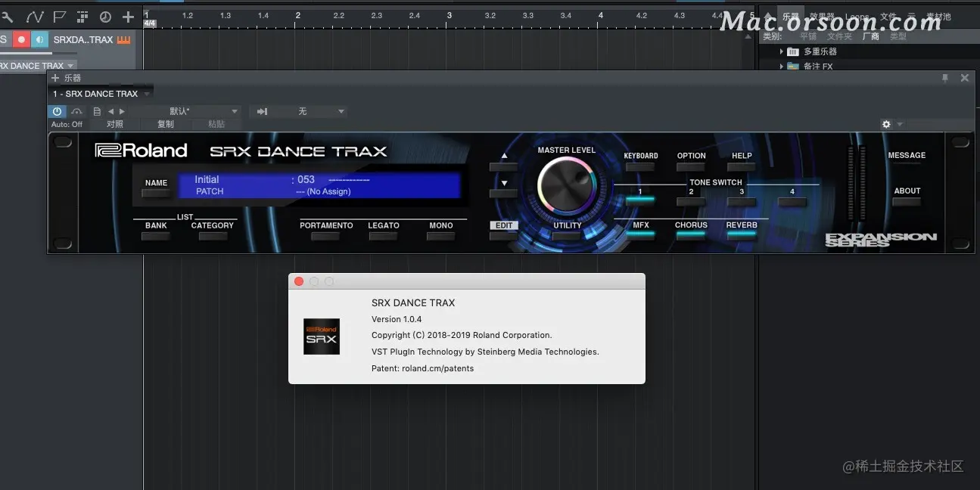Open the wrench options tool in the arrangement toolbar

point(7,17)
